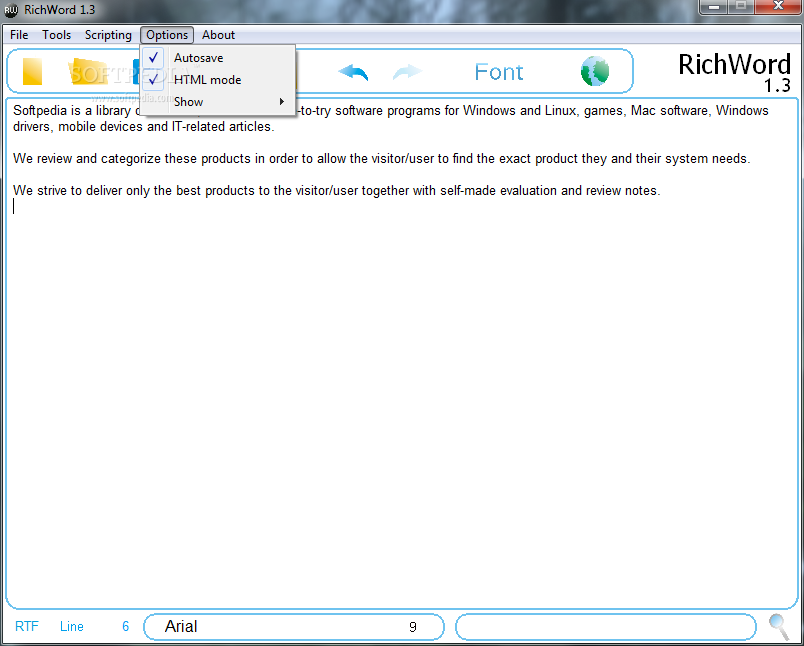Image resolution: width=804 pixels, height=646 pixels.
Task: Open a file with the yellow folder icon
Action: pyautogui.click(x=88, y=71)
